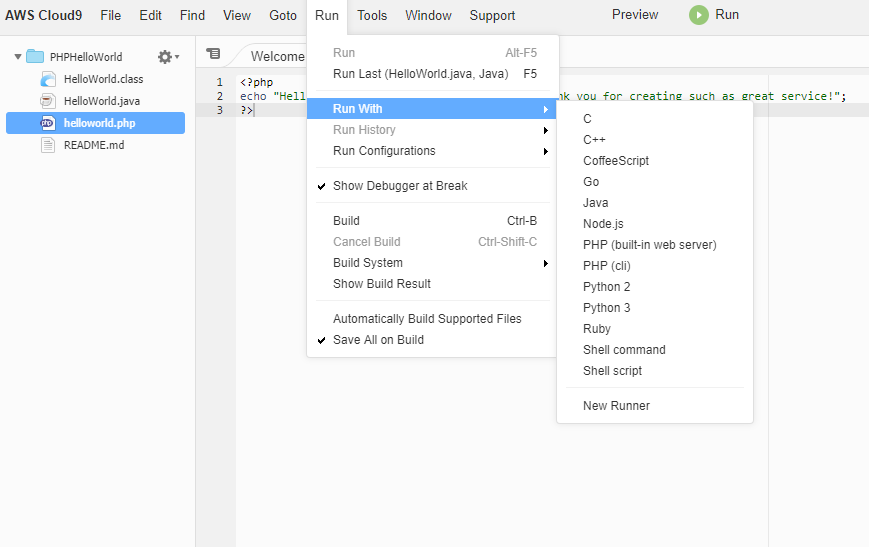Open the Tools menu
This screenshot has width=869, height=547.
point(372,16)
